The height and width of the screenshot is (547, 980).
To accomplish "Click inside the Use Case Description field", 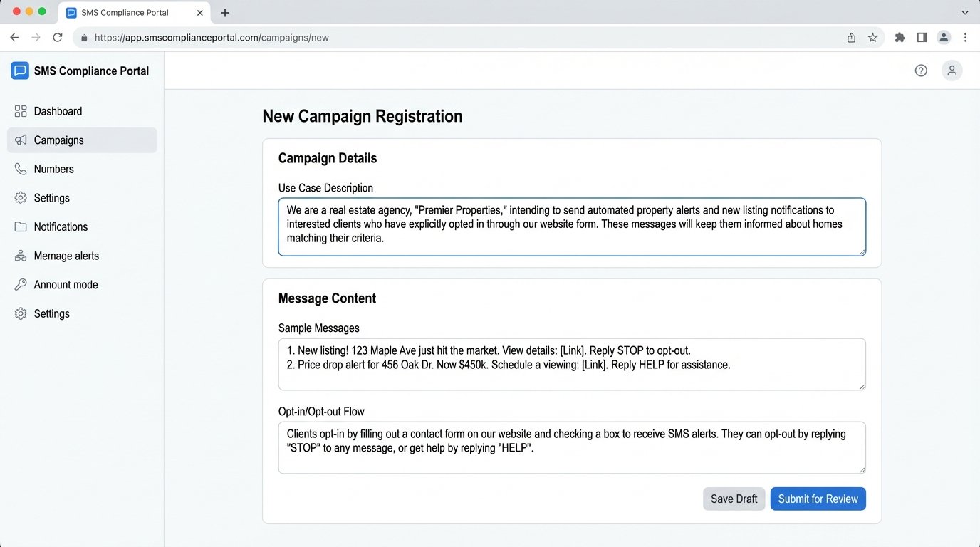I will 570,228.
